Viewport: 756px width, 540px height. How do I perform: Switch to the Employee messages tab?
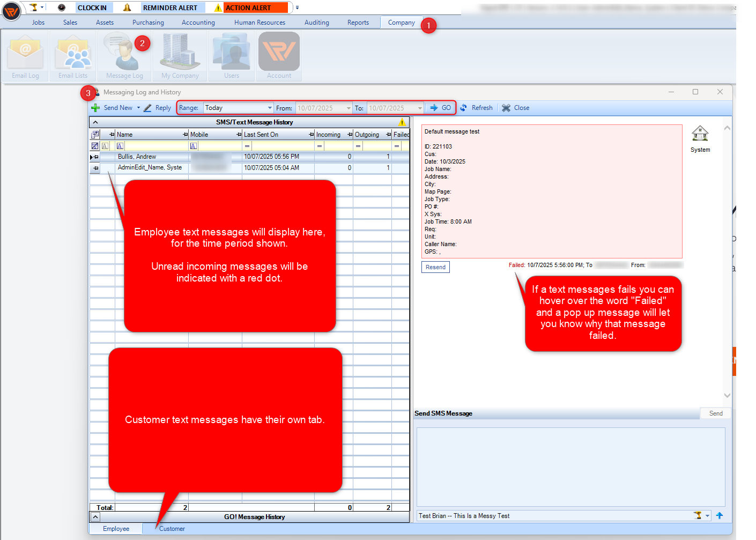(x=116, y=529)
